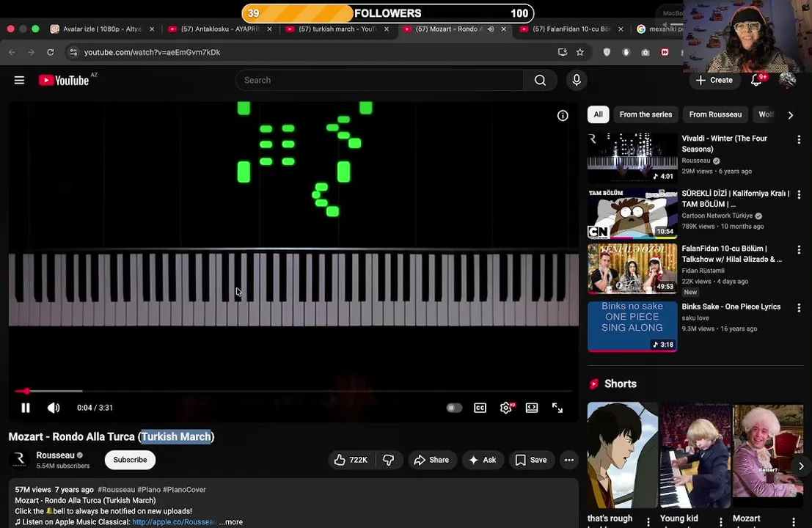Screen dimensions: 812x528
Task: Subscribe to Rousseau
Action: [130, 460]
